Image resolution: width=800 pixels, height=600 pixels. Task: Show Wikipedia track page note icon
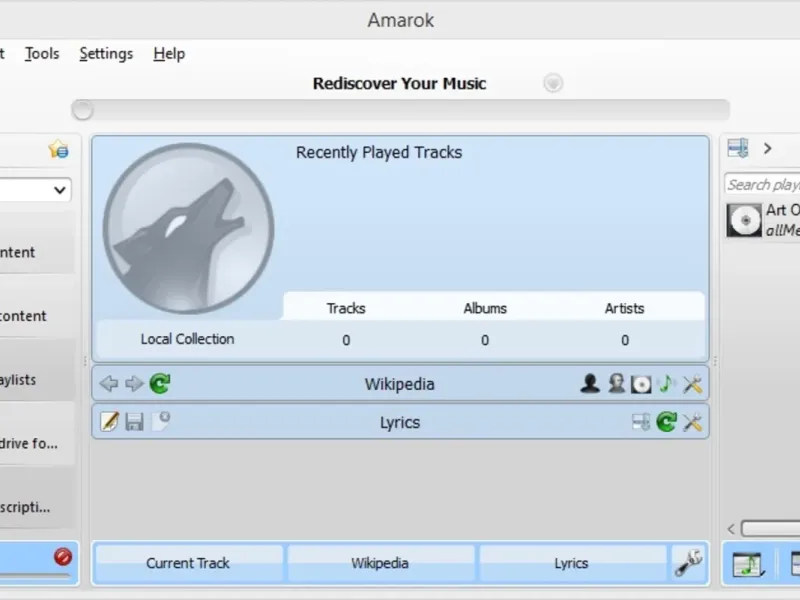(666, 383)
